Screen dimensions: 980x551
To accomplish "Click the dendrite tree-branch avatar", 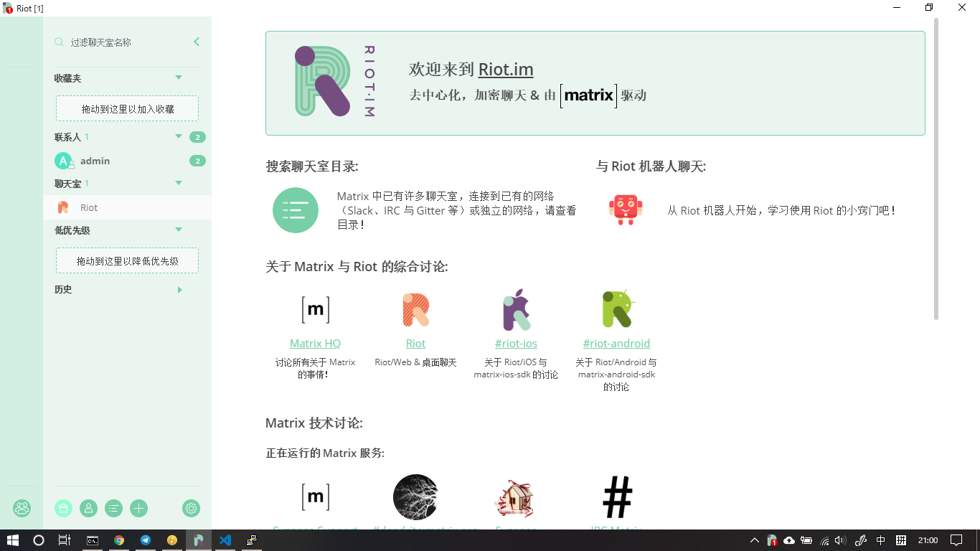I will pyautogui.click(x=415, y=496).
